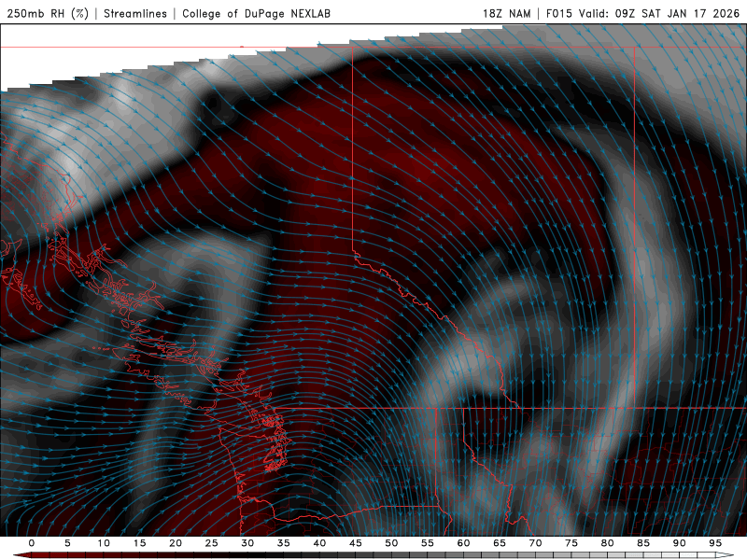Click the colorbar label reading 35

pos(284,543)
